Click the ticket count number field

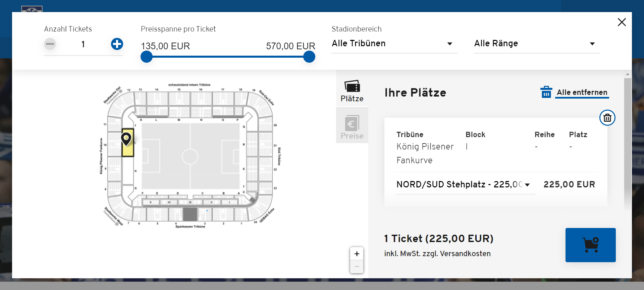83,44
